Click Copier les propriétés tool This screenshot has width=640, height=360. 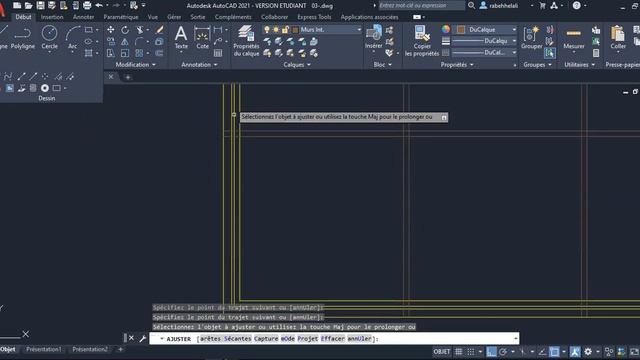(x=422, y=41)
